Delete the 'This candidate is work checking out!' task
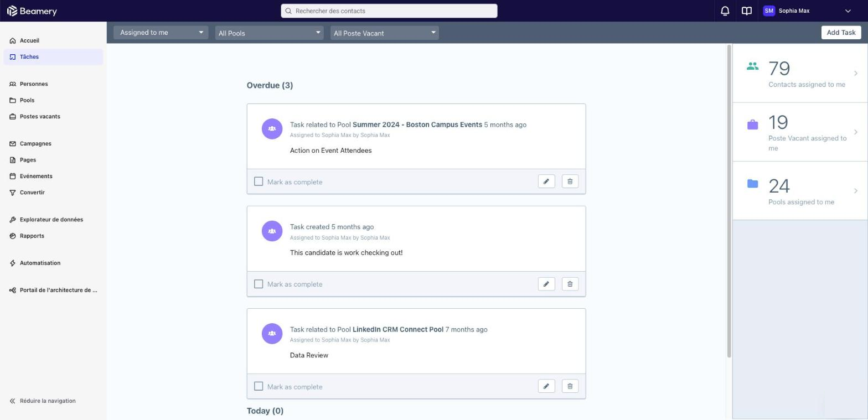The height and width of the screenshot is (420, 868). (570, 284)
